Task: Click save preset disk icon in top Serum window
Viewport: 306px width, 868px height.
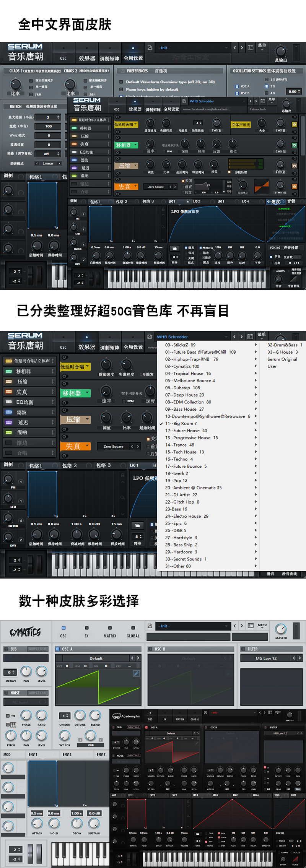Action: point(150,48)
